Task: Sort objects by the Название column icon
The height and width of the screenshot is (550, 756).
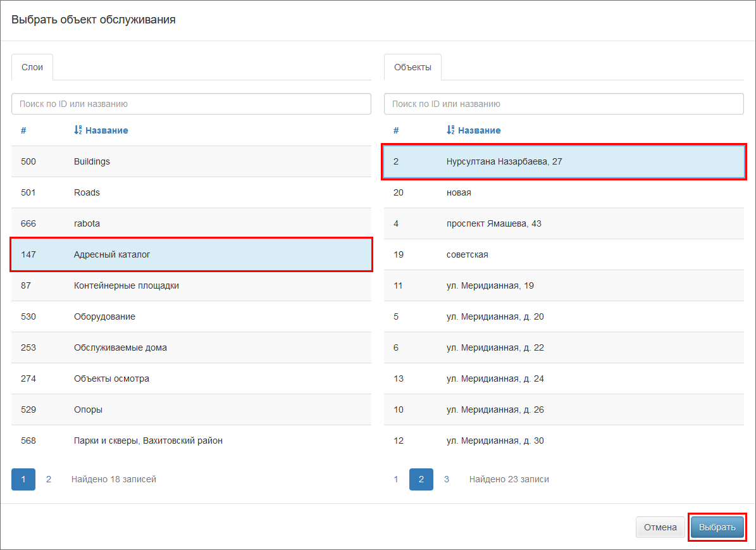Action: 450,130
